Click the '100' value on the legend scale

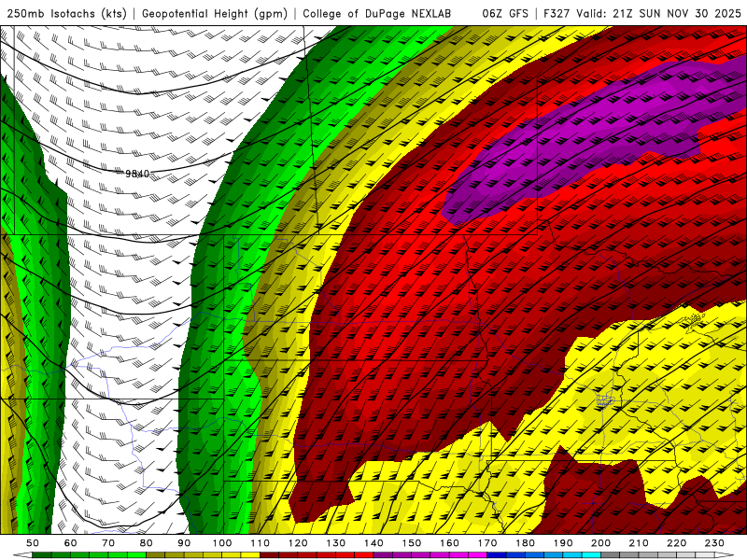click(x=222, y=543)
